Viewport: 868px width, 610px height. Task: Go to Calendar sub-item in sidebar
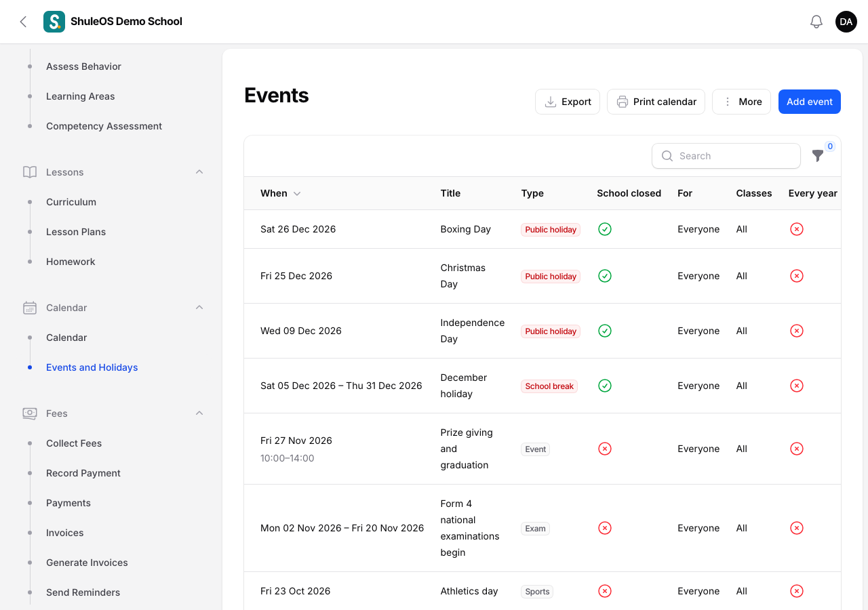[x=66, y=338]
